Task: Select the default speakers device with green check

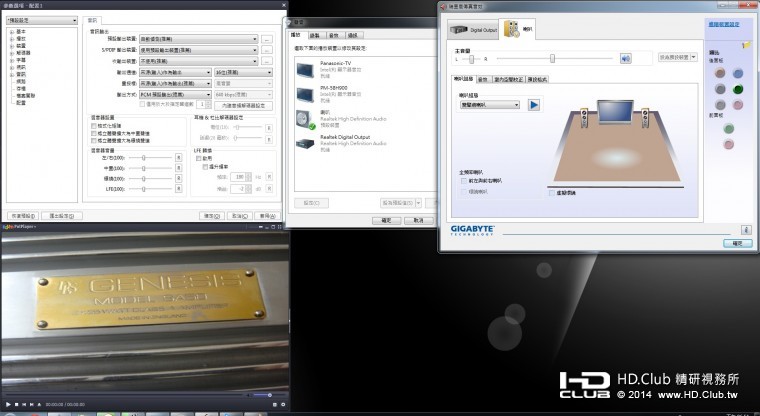Action: (x=366, y=119)
